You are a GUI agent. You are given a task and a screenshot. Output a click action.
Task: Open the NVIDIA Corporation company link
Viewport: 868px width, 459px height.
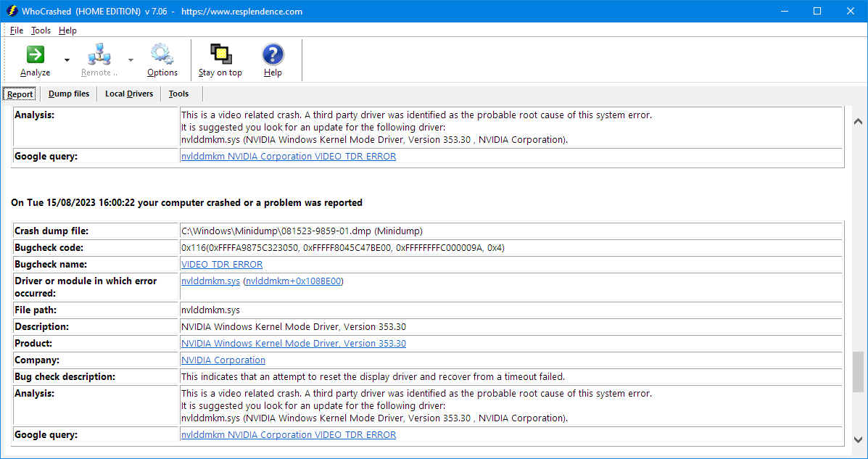[x=223, y=360]
